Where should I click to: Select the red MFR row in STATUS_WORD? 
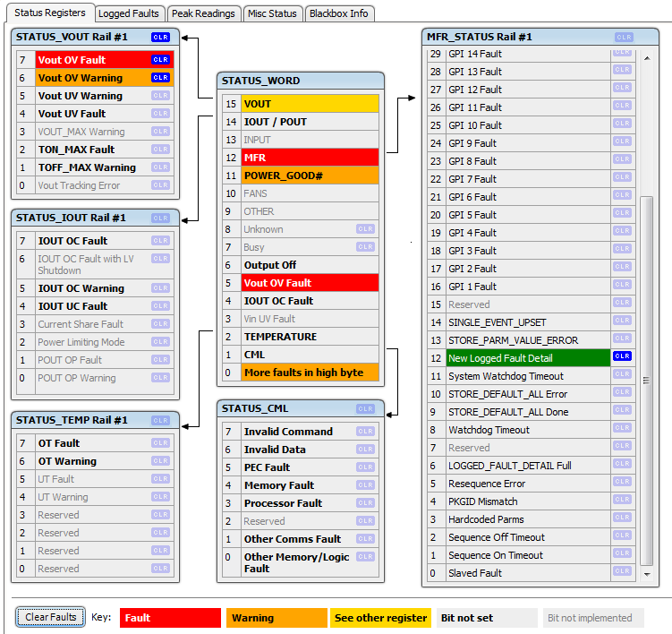[301, 158]
